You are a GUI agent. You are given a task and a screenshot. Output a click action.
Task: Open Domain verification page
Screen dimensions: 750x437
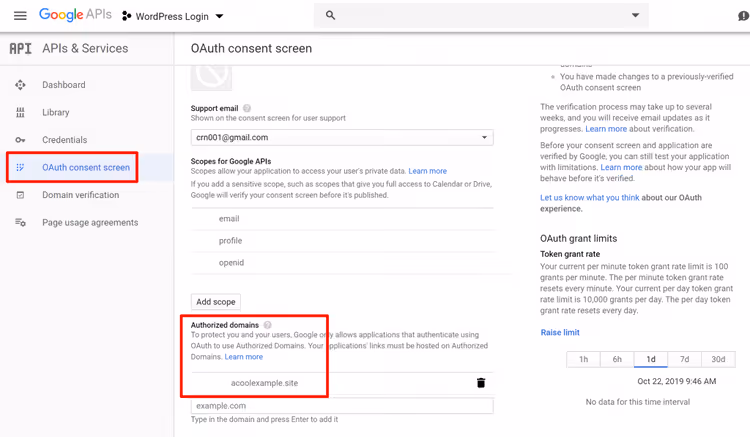pyautogui.click(x=80, y=195)
